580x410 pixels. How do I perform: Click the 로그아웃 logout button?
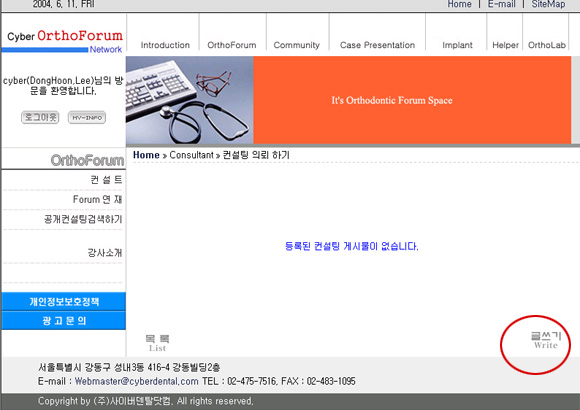pyautogui.click(x=40, y=117)
